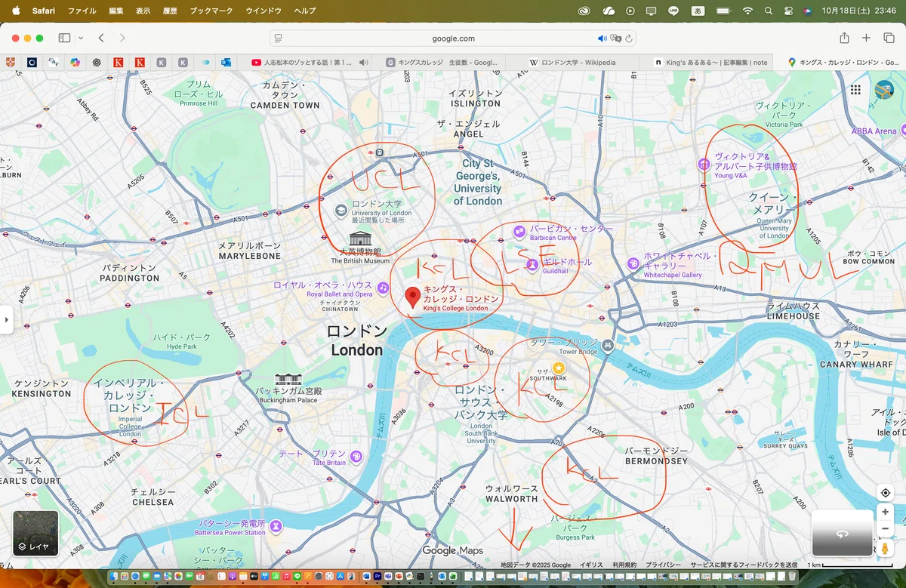The image size is (906, 588).
Task: Reload the page with the refresh icon
Action: click(x=629, y=38)
